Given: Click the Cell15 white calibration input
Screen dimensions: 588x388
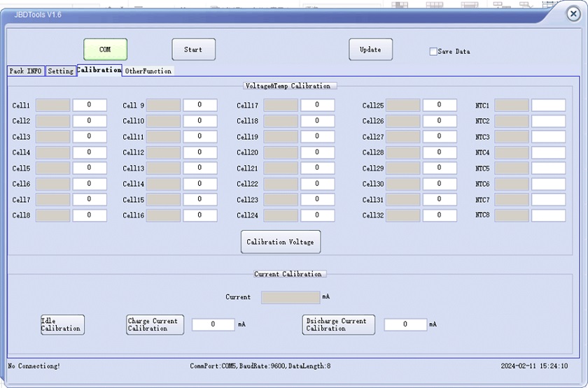Looking at the screenshot, I should pos(200,199).
